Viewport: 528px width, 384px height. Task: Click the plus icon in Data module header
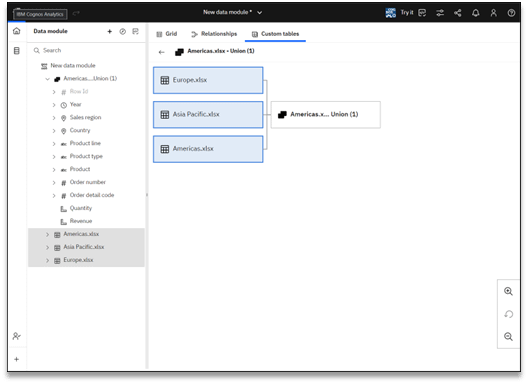pos(109,31)
